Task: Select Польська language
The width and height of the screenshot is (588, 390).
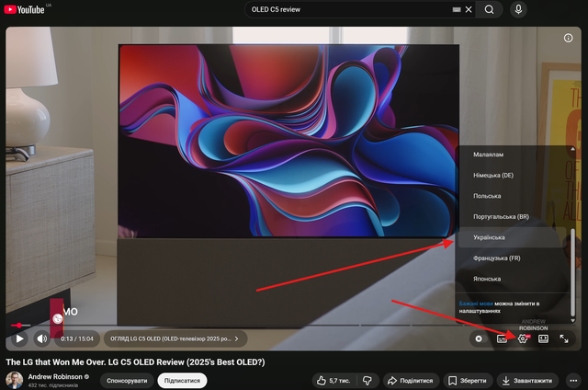Action: (512, 196)
